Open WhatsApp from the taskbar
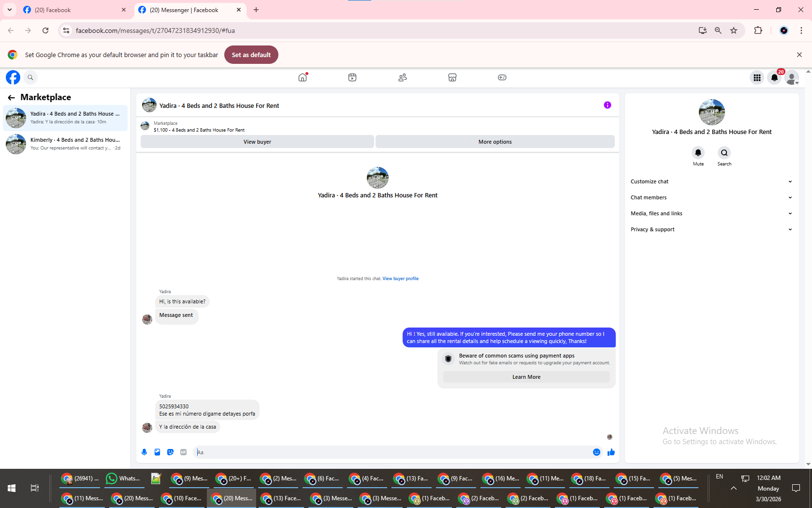This screenshot has height=508, width=812. (x=123, y=478)
